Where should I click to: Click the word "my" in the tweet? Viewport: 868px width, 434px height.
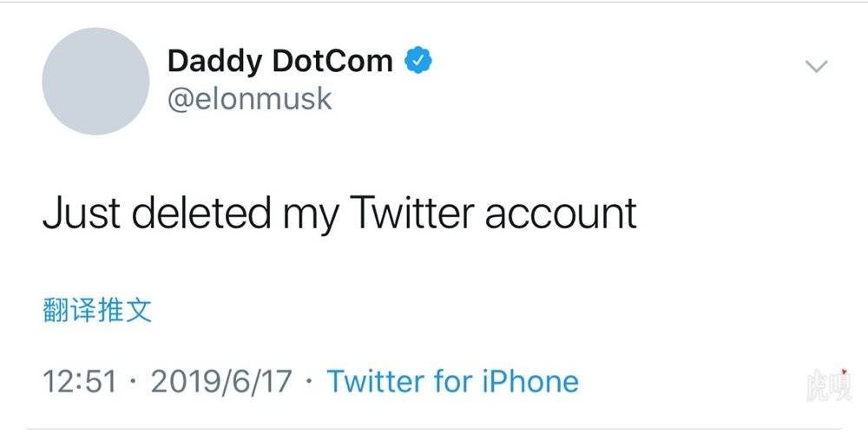pos(311,218)
